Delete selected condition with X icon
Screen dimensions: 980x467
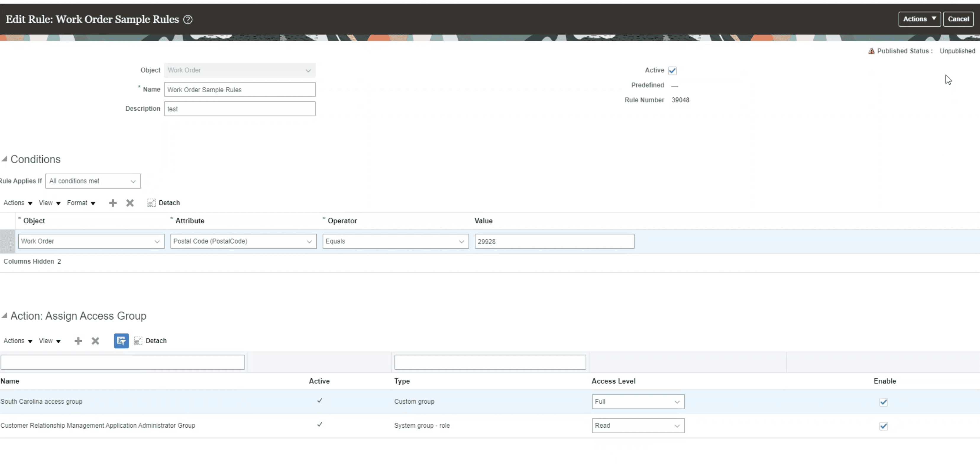coord(130,203)
